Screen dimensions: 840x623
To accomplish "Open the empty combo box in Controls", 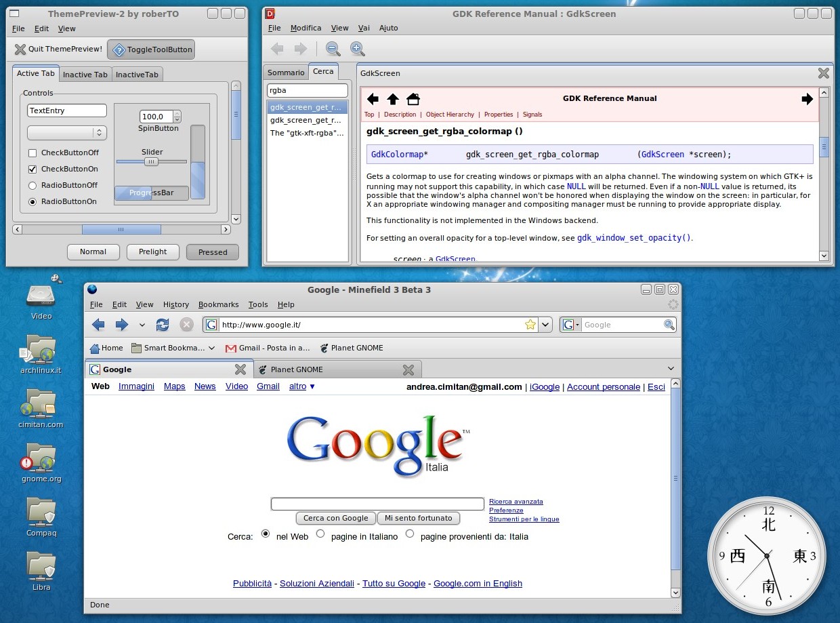I will point(66,133).
